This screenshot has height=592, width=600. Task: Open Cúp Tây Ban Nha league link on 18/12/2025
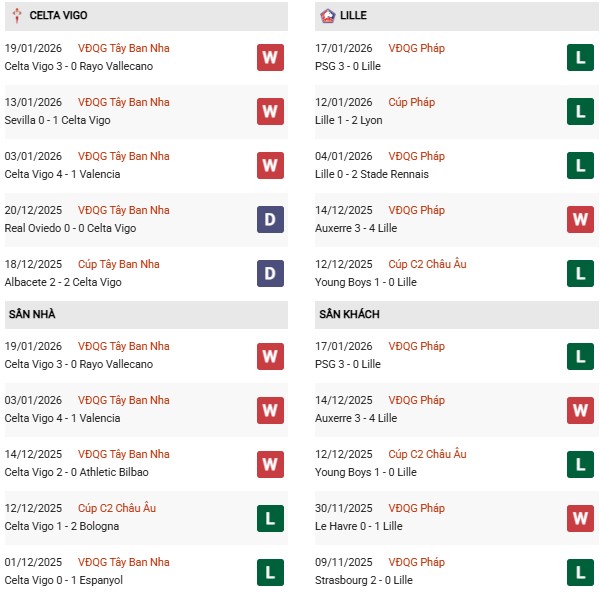(117, 264)
